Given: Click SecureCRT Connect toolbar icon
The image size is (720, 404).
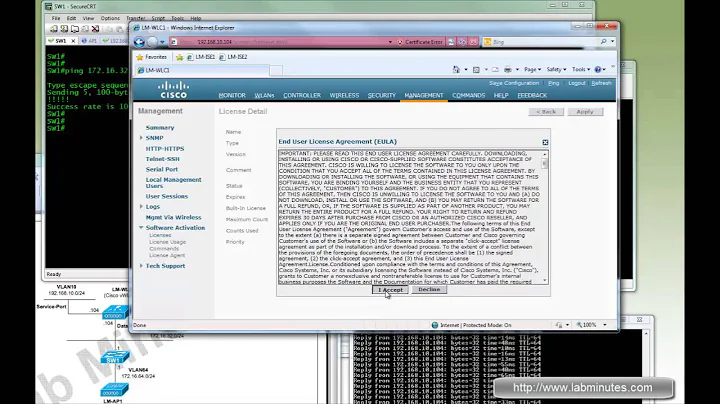Looking at the screenshot, I should click(x=54, y=29).
